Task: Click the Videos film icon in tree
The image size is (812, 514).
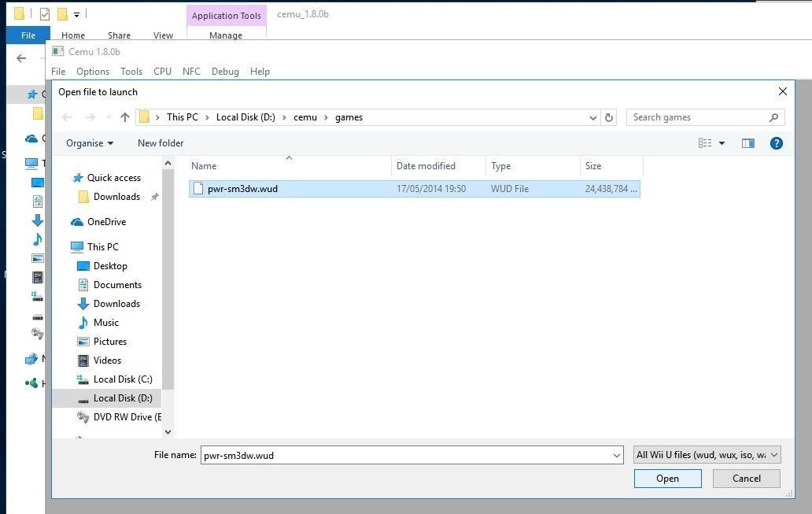Action: pyautogui.click(x=83, y=360)
